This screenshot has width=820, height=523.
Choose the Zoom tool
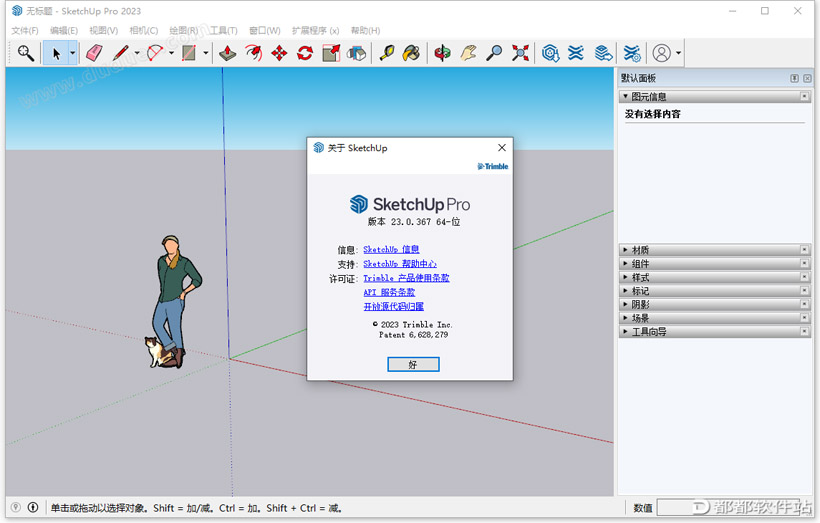coord(494,53)
